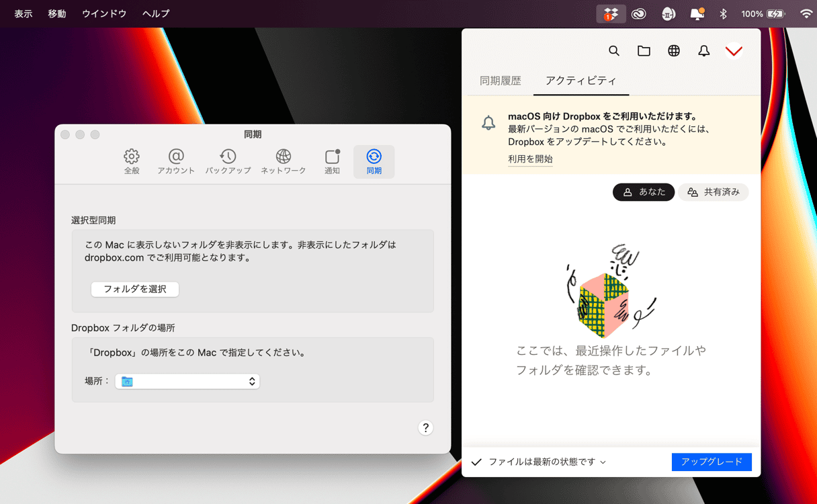This screenshot has height=504, width=817.
Task: Open the 移動 menu
Action: pos(57,13)
